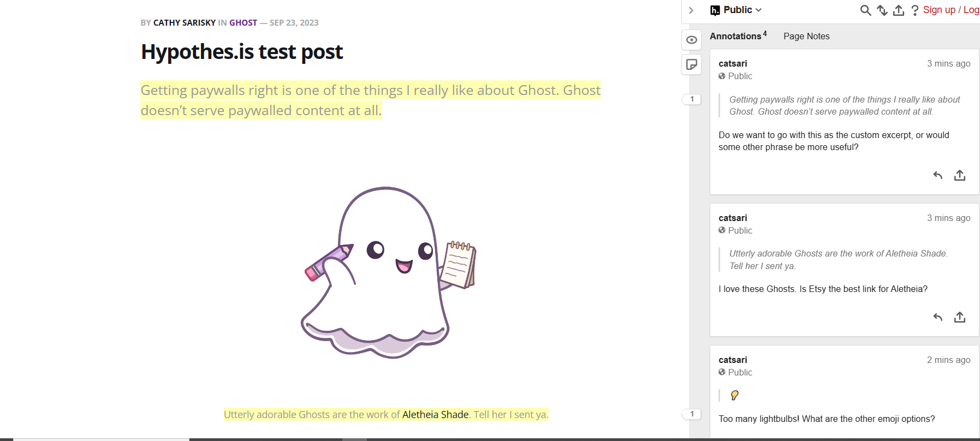The width and height of the screenshot is (980, 441).
Task: Toggle highlight visibility eye icon
Action: (x=692, y=40)
